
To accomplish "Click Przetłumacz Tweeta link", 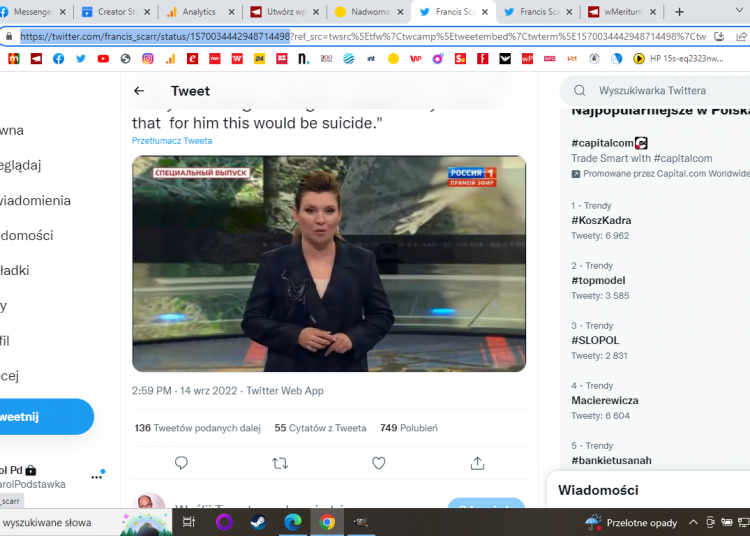I will tap(172, 141).
